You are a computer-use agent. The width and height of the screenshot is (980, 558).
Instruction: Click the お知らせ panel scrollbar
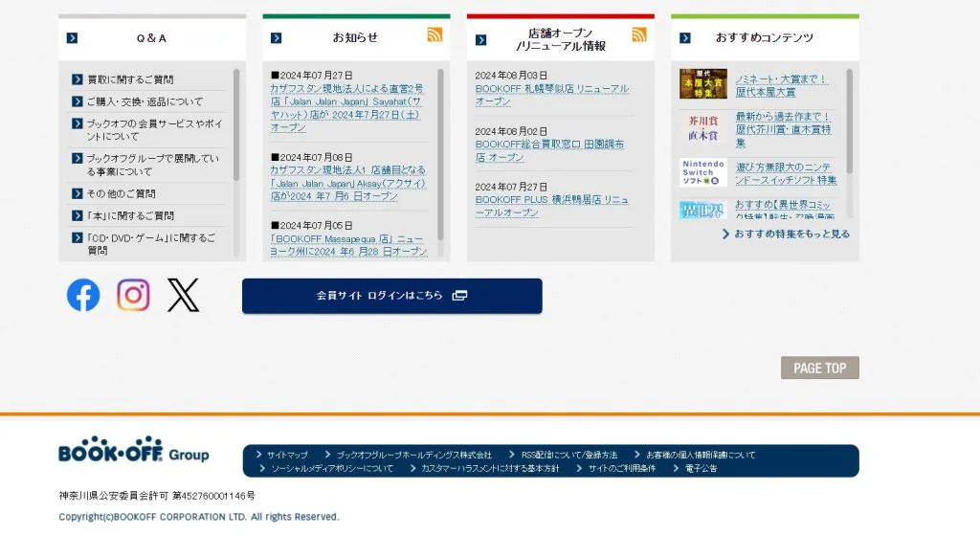click(x=440, y=153)
